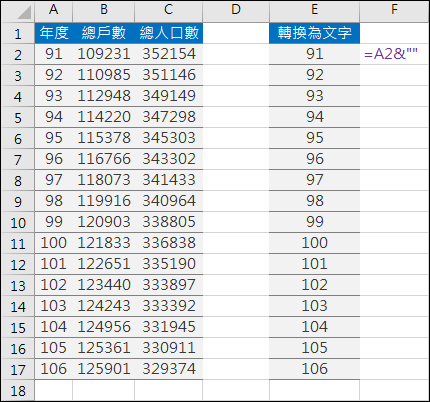This screenshot has width=430, height=402.
Task: Select column B header
Action: tap(104, 11)
